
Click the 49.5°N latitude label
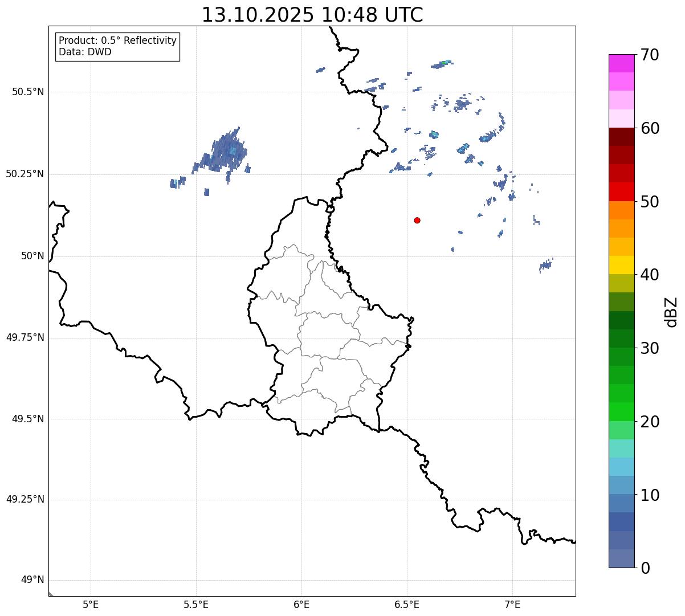[x=28, y=419]
